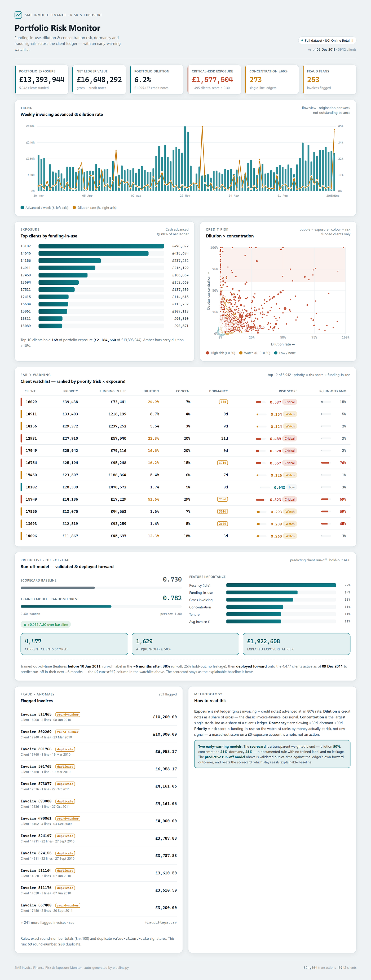The width and height of the screenshot is (371, 980).
Task: Click the Watch badge for client 14096
Action: [x=290, y=536]
